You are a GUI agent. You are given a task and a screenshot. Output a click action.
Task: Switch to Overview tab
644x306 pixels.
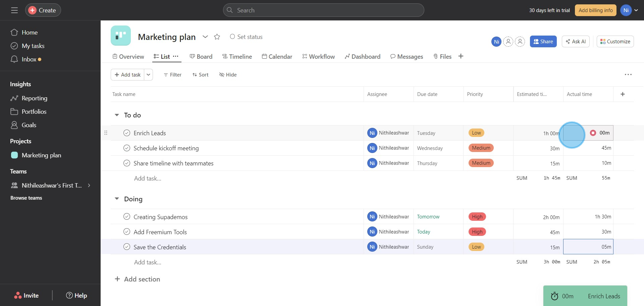point(128,57)
